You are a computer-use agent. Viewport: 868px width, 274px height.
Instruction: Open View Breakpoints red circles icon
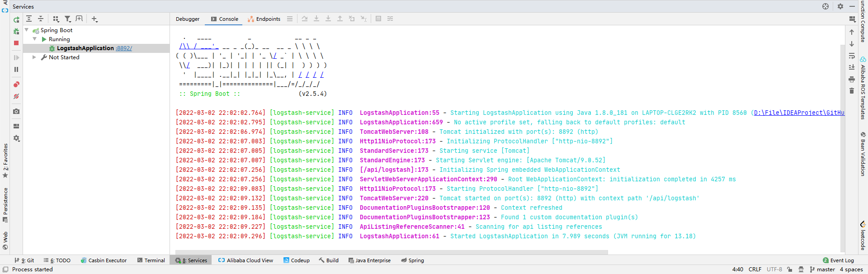pyautogui.click(x=16, y=85)
